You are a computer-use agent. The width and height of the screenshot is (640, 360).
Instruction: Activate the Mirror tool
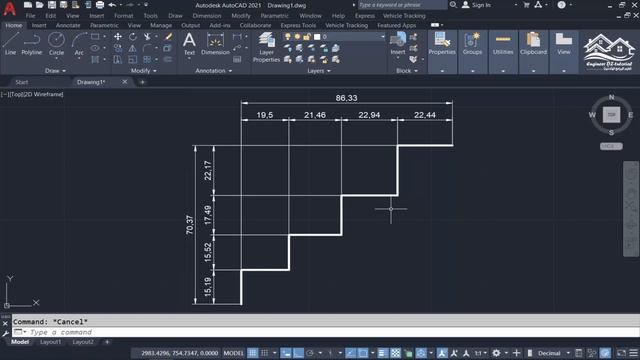click(133, 48)
